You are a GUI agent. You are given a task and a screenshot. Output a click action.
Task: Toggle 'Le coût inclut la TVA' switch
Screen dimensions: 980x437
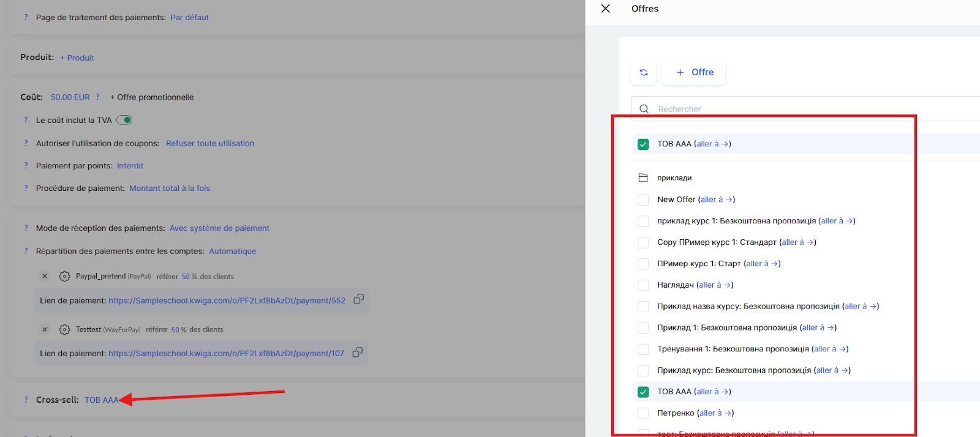click(124, 120)
